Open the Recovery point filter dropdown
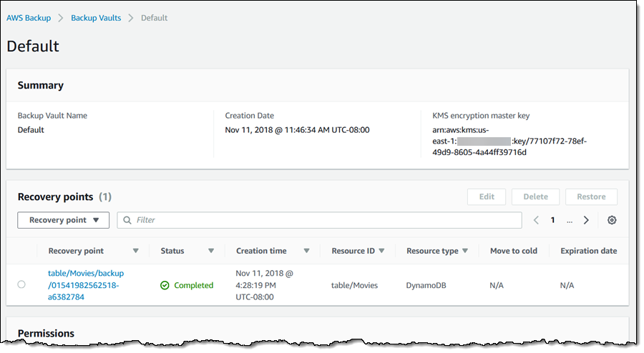Image resolution: width=644 pixels, height=353 pixels. [63, 220]
